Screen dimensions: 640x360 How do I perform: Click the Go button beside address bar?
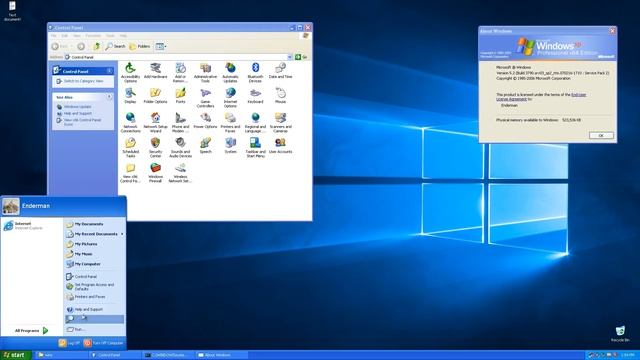(x=301, y=57)
